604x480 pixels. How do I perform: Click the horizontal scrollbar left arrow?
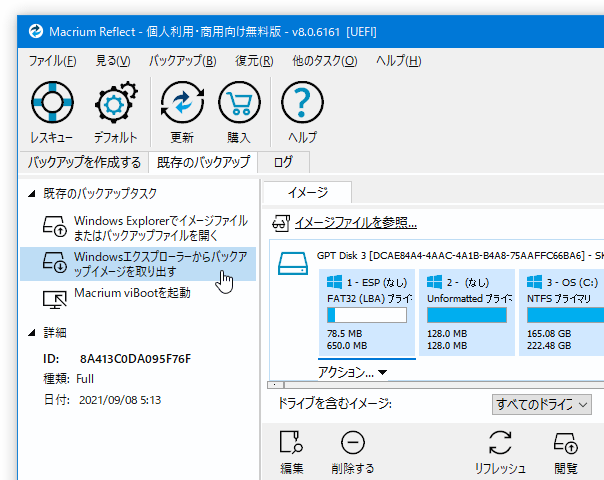point(275,384)
